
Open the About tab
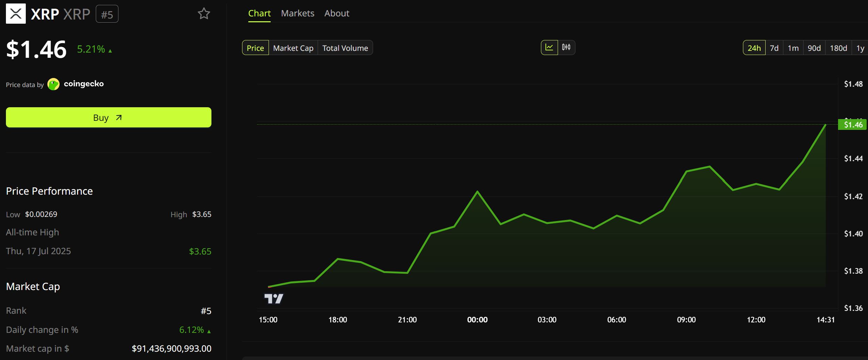pyautogui.click(x=337, y=13)
